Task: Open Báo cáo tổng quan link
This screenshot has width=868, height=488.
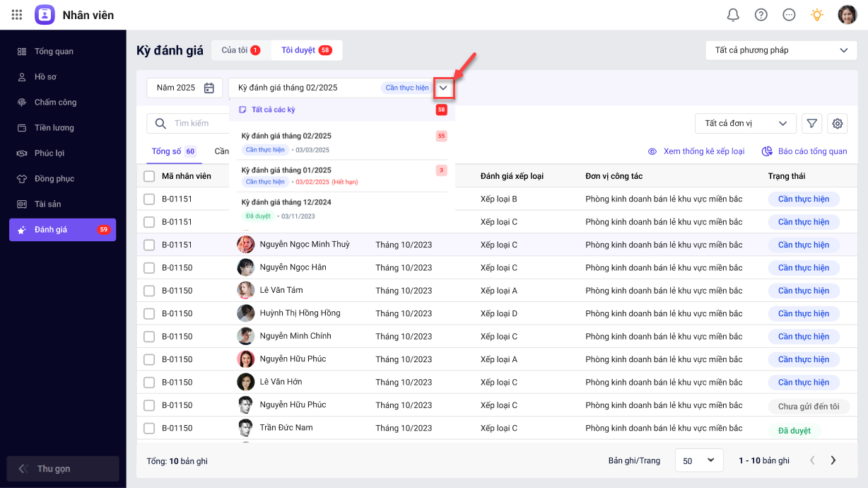Action: point(804,151)
